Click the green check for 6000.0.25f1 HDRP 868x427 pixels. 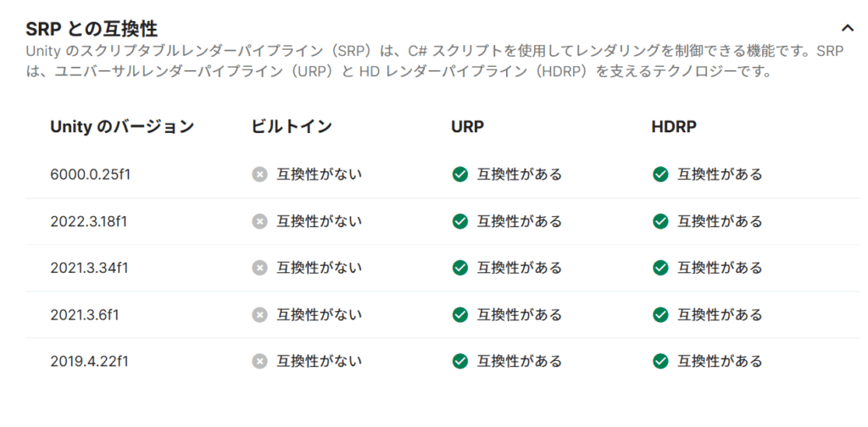660,175
